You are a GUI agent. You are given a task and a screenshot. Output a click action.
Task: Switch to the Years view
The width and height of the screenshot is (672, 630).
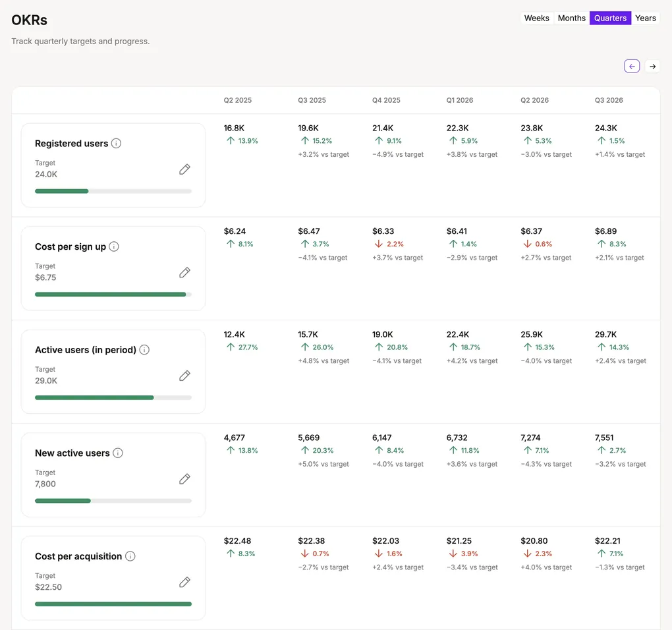point(646,18)
